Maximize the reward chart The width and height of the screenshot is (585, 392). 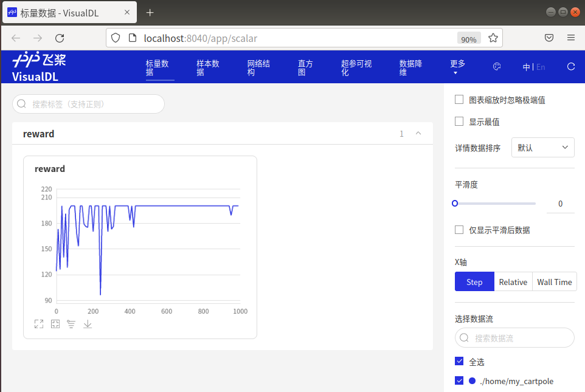(x=39, y=324)
